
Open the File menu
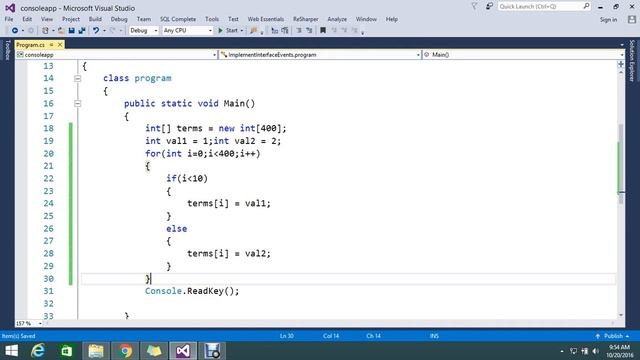tap(9, 19)
